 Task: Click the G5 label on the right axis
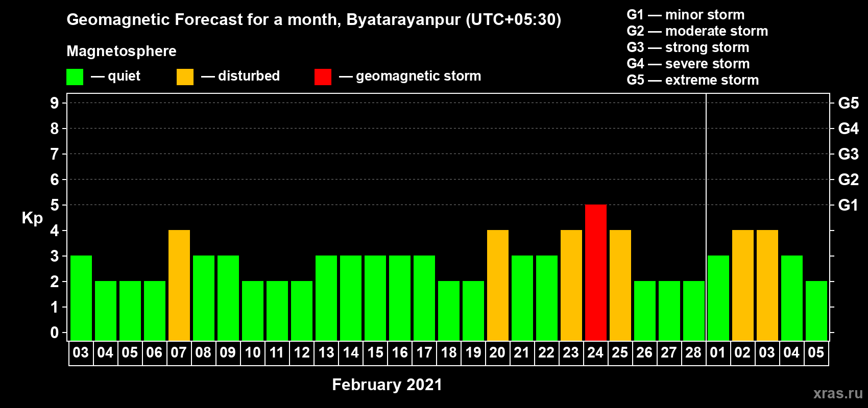pyautogui.click(x=848, y=103)
